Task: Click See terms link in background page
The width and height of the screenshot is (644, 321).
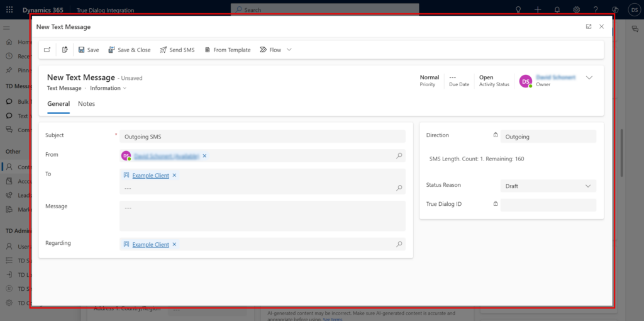Action: tap(332, 319)
